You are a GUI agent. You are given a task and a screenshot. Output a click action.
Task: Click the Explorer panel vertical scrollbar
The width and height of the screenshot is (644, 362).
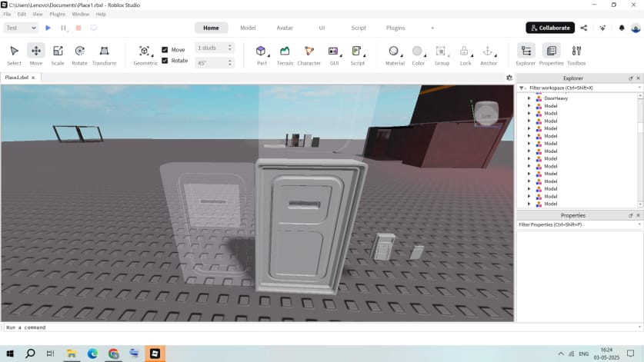coord(640,150)
